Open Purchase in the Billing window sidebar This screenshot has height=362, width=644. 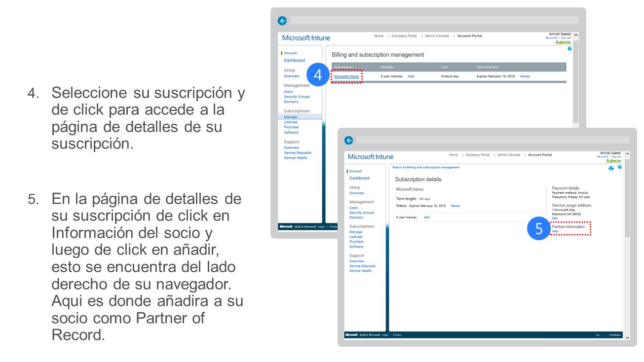(291, 127)
